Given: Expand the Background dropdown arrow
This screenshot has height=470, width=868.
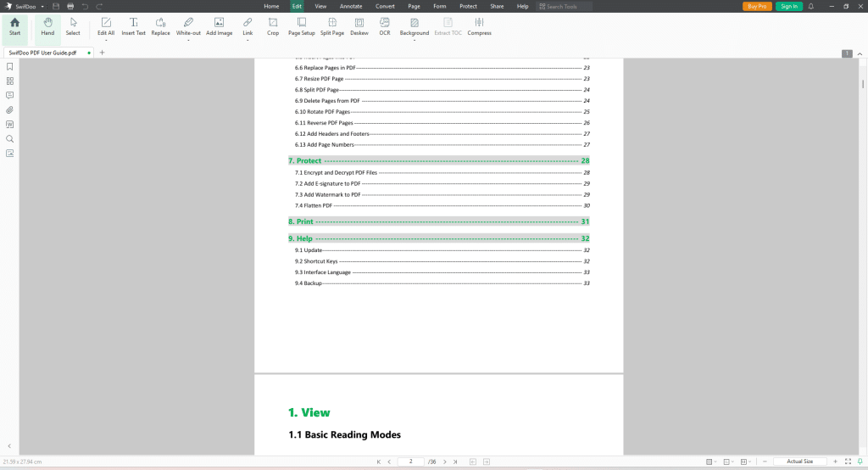Looking at the screenshot, I should click(414, 40).
